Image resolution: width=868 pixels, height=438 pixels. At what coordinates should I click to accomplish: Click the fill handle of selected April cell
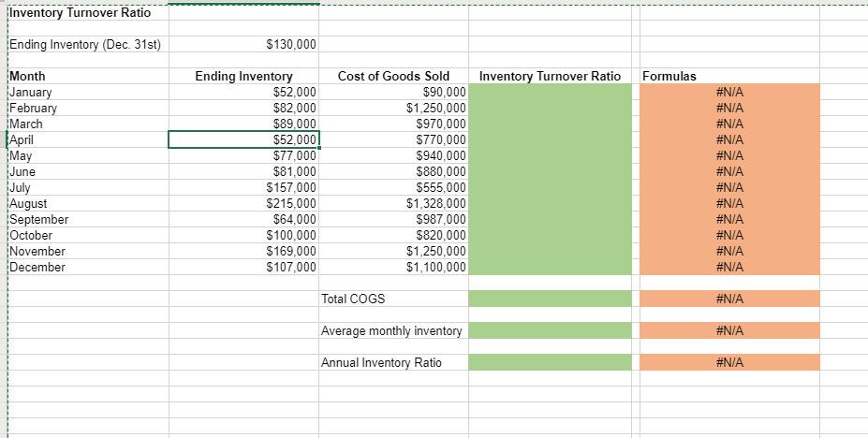pyautogui.click(x=319, y=148)
